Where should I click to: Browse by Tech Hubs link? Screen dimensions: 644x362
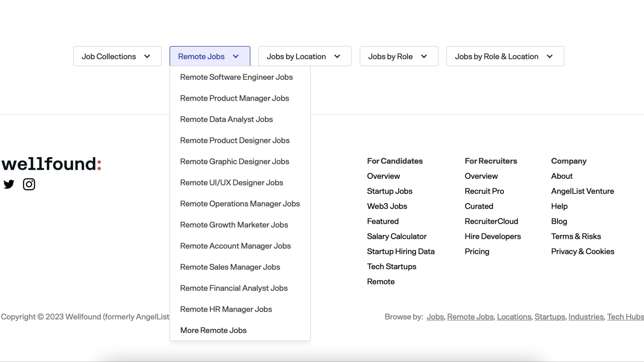click(625, 317)
